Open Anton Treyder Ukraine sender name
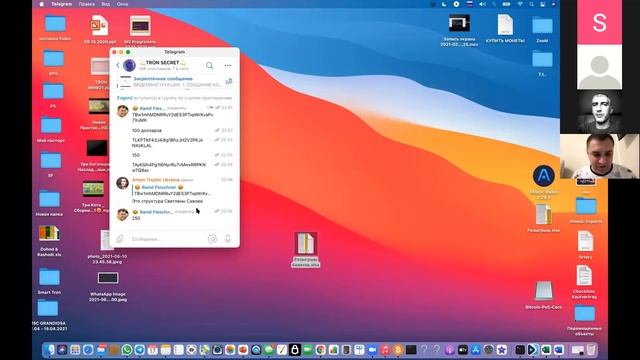The image size is (640, 360). tap(156, 180)
